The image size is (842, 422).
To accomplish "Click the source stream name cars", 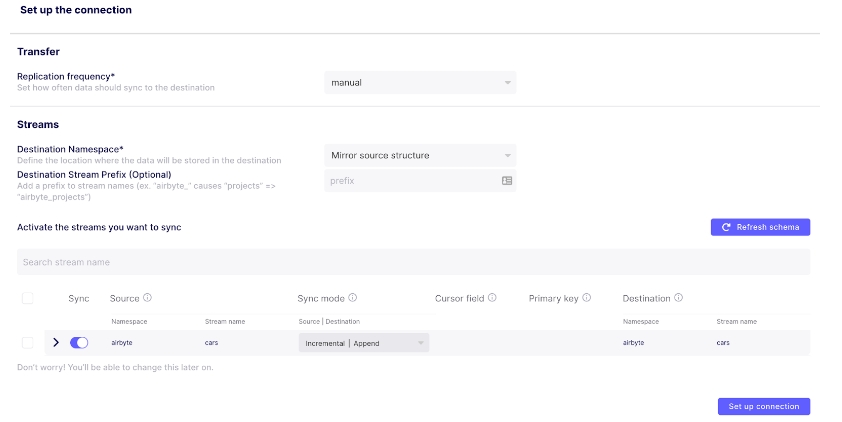I will [212, 342].
